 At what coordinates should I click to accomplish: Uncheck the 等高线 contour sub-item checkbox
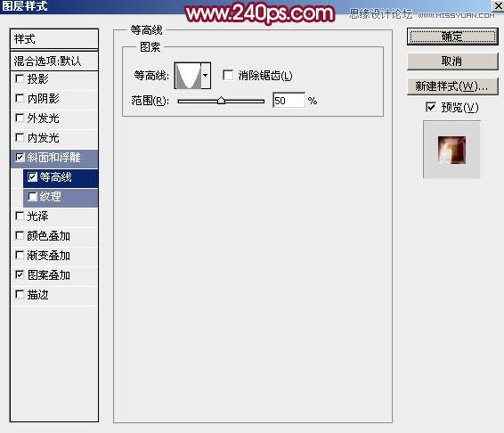coord(32,176)
